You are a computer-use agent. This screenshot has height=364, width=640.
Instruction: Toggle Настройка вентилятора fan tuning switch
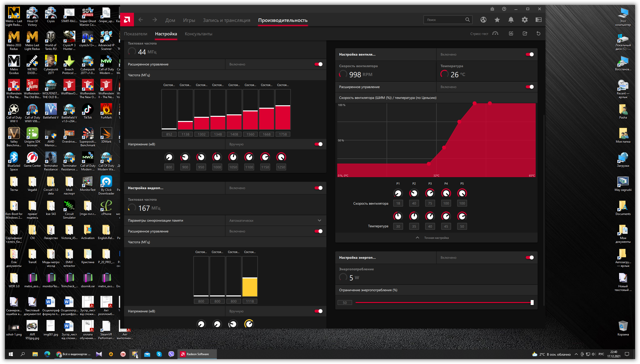pyautogui.click(x=529, y=54)
